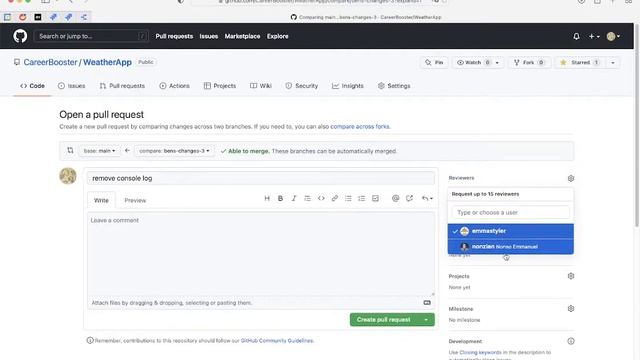640x360 pixels.
Task: Add a numbered list
Action: point(362,198)
